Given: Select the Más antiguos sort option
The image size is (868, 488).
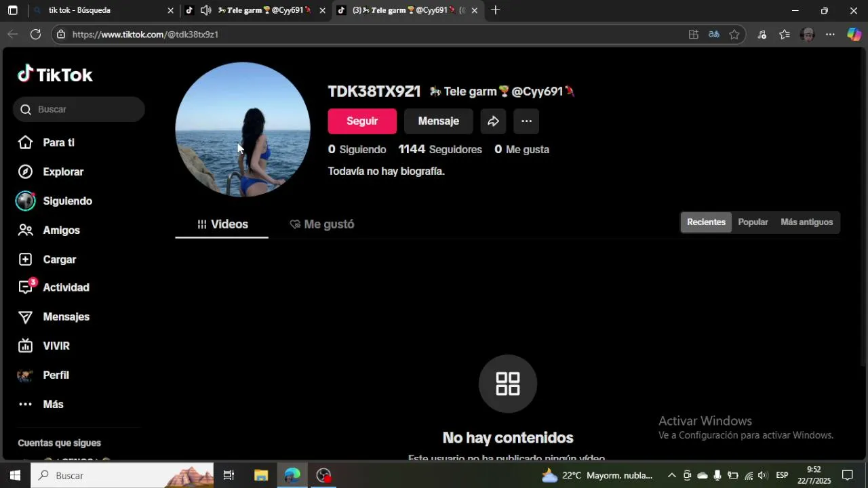Looking at the screenshot, I should pyautogui.click(x=806, y=222).
